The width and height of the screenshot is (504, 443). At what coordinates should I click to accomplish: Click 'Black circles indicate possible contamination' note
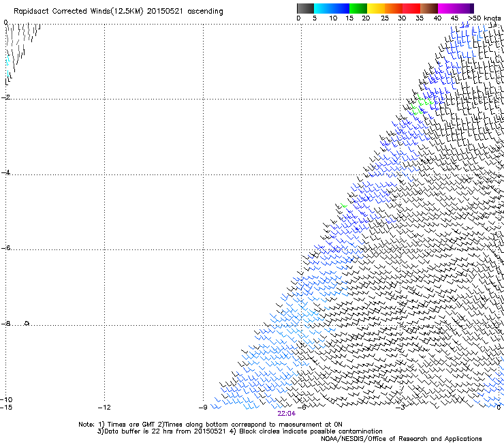tap(311, 431)
